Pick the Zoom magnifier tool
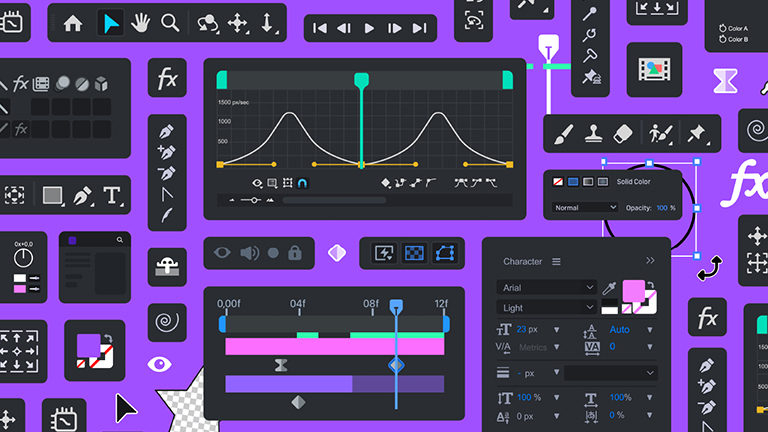Screen dimensions: 768x432 coord(171,23)
